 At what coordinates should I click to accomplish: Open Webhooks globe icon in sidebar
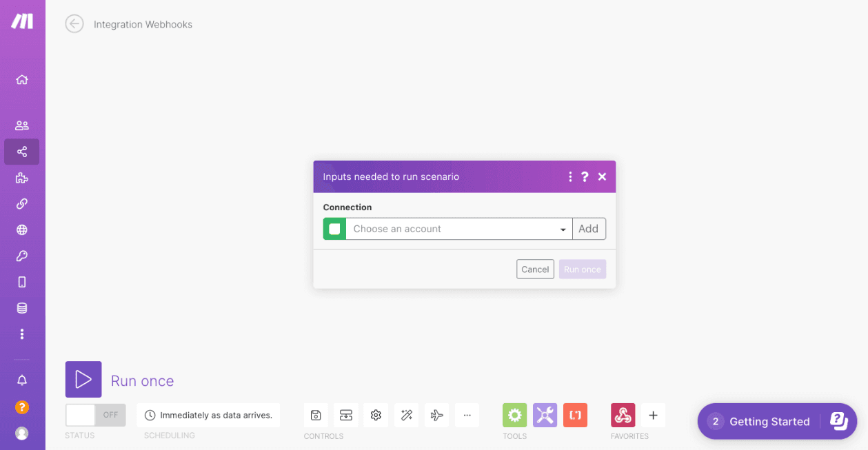22,230
